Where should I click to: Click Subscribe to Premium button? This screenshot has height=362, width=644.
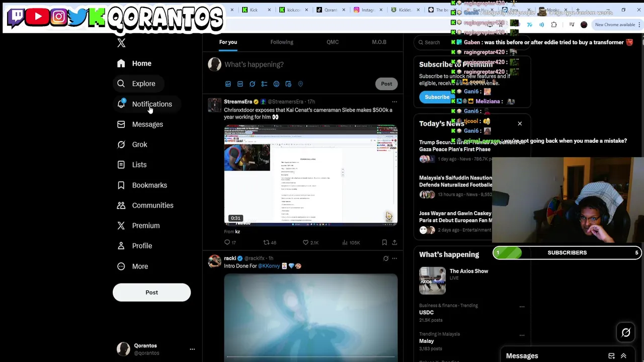click(437, 97)
